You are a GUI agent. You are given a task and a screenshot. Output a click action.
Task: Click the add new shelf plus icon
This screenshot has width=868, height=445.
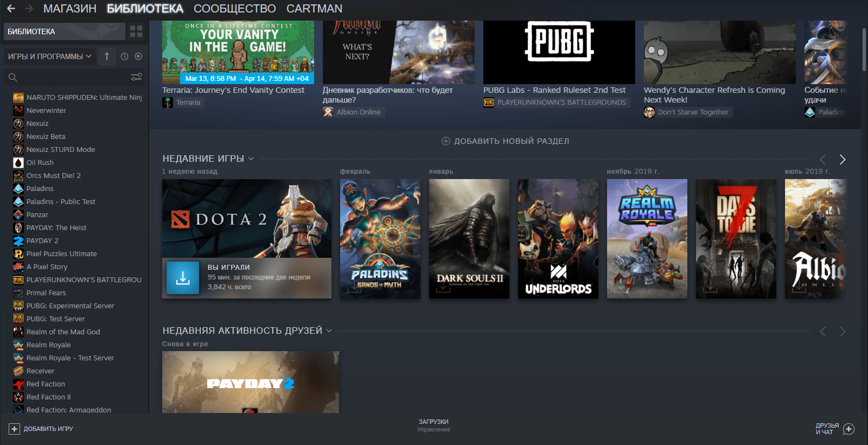(x=446, y=141)
